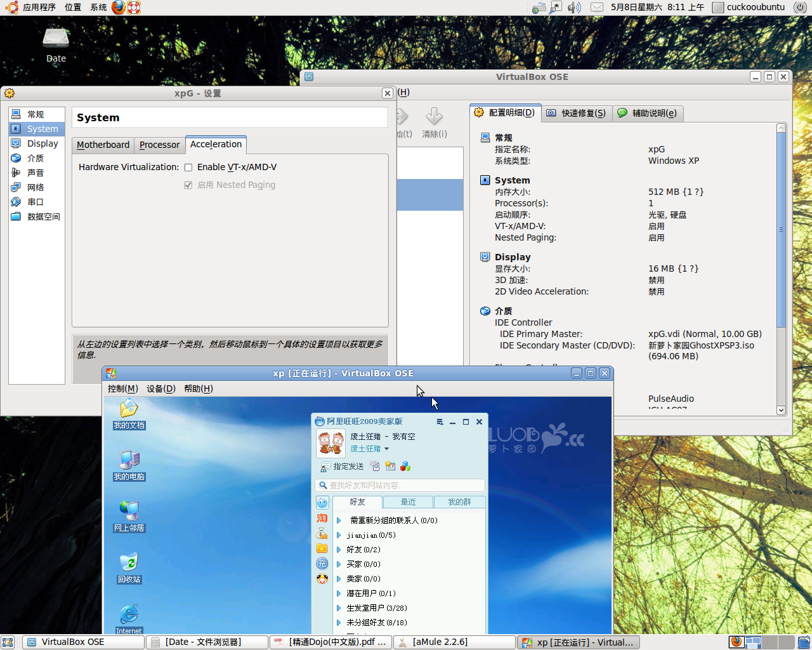Image resolution: width=812 pixels, height=650 pixels.
Task: Enable the VT-x/AMD-V checkbox
Action: point(188,168)
